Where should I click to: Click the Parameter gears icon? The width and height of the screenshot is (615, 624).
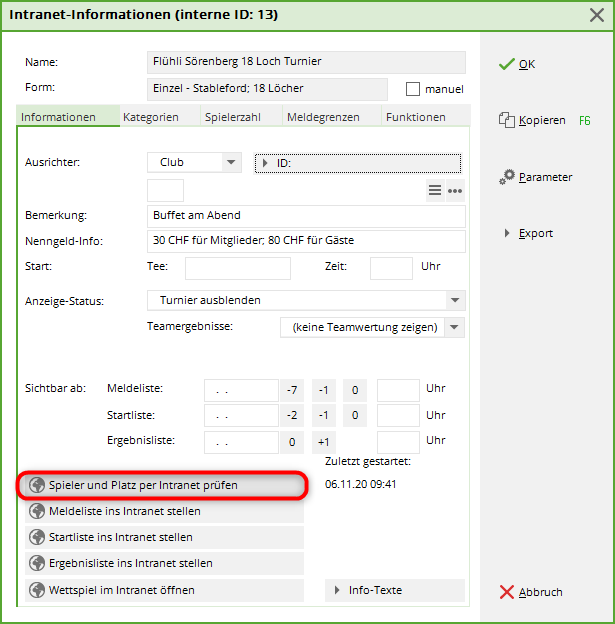[x=507, y=177]
